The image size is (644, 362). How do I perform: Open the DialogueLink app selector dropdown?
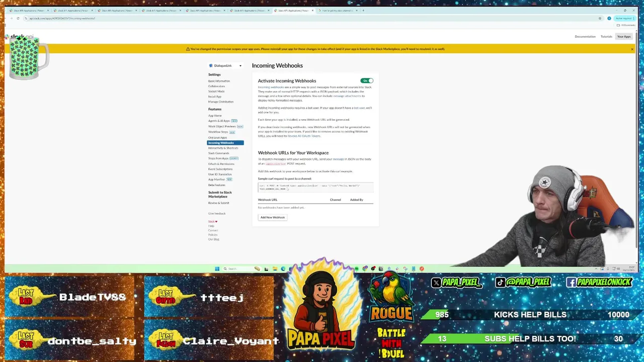pos(225,66)
